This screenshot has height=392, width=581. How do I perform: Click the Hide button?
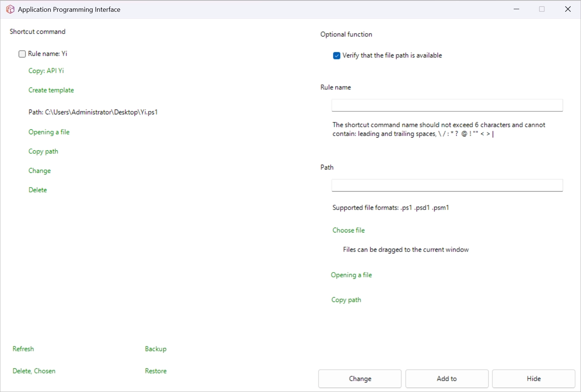(533, 379)
